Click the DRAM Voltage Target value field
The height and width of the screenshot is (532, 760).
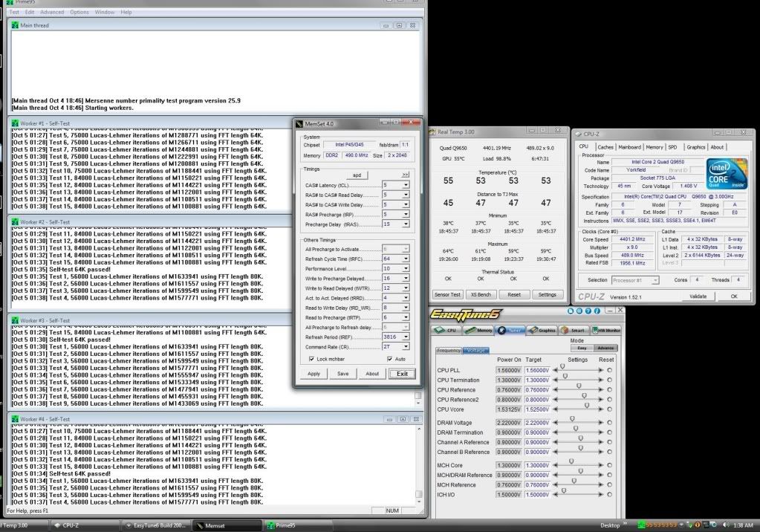point(537,422)
